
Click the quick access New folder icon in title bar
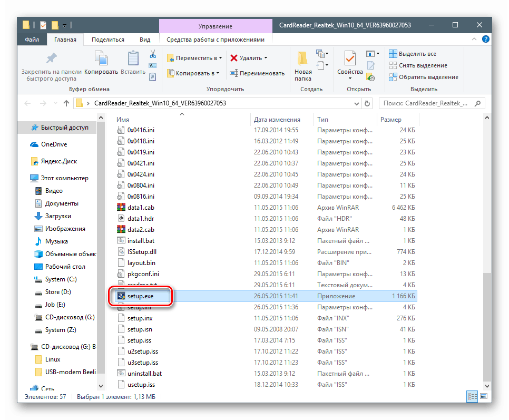[x=55, y=25]
